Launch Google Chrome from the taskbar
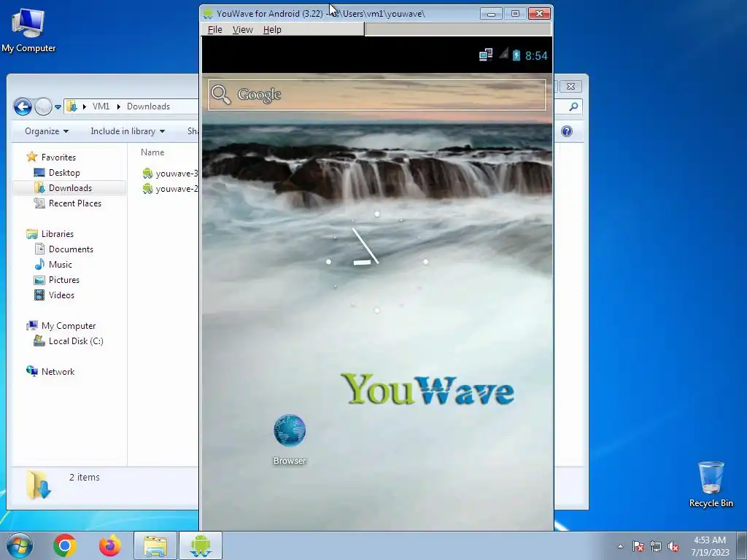 [x=65, y=545]
